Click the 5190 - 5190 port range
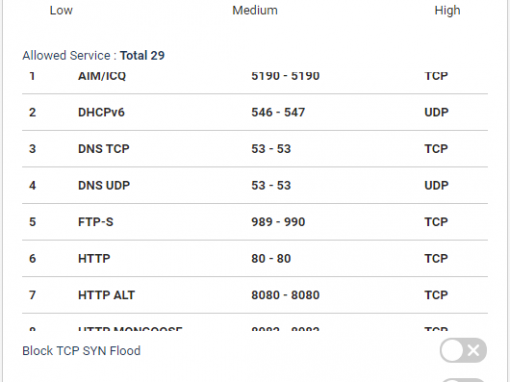The height and width of the screenshot is (382, 510). coord(285,76)
